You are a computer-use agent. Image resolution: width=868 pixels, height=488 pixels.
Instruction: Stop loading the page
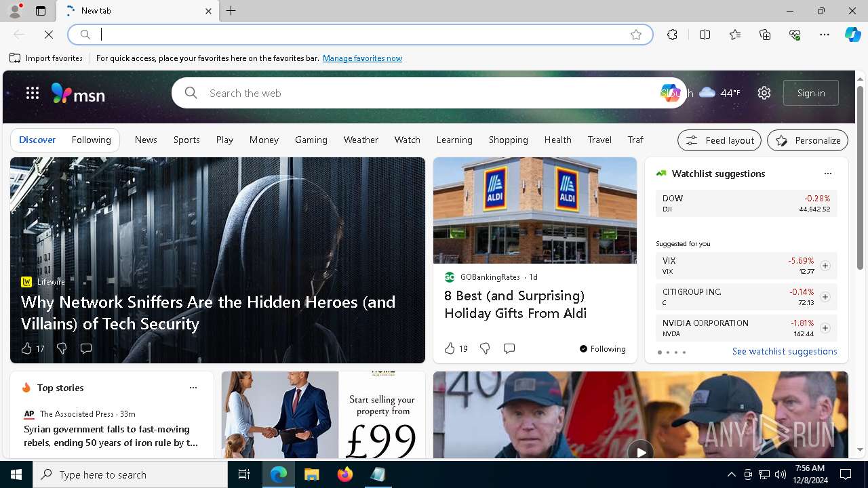48,35
